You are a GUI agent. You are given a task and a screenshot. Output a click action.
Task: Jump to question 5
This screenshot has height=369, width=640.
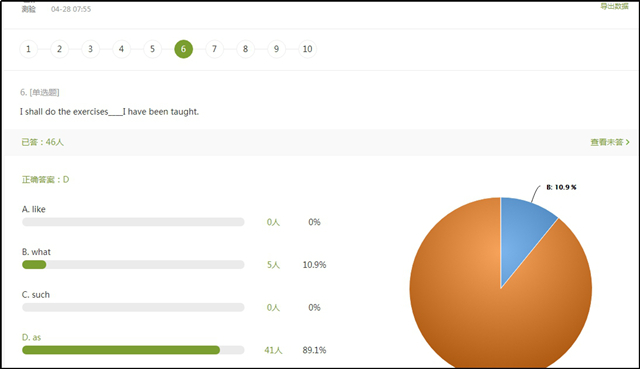click(x=152, y=49)
